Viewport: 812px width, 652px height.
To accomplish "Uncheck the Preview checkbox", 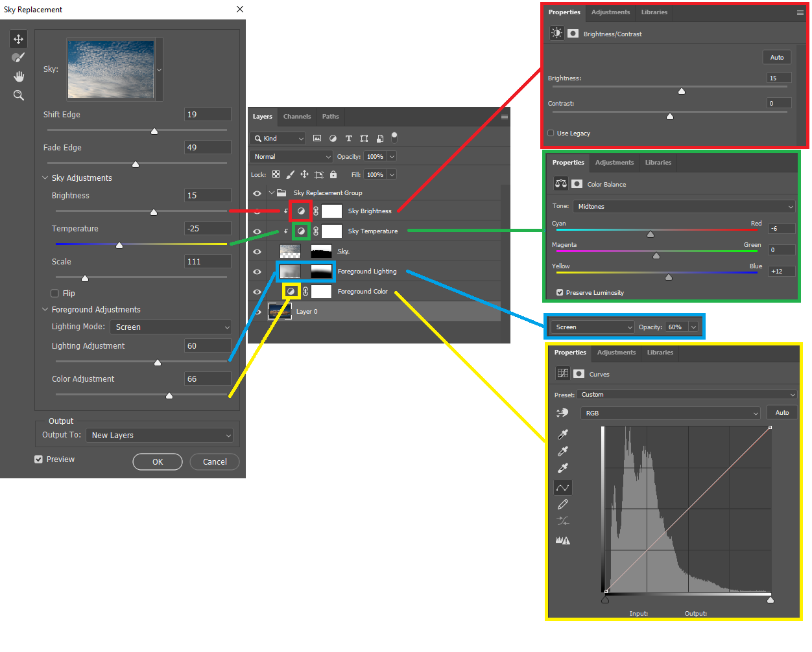I will click(39, 460).
